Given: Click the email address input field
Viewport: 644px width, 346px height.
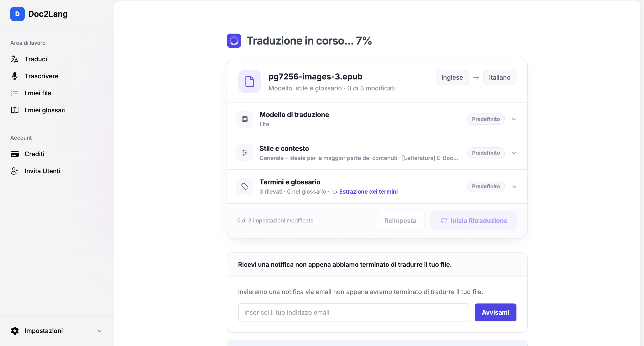Looking at the screenshot, I should tap(353, 312).
